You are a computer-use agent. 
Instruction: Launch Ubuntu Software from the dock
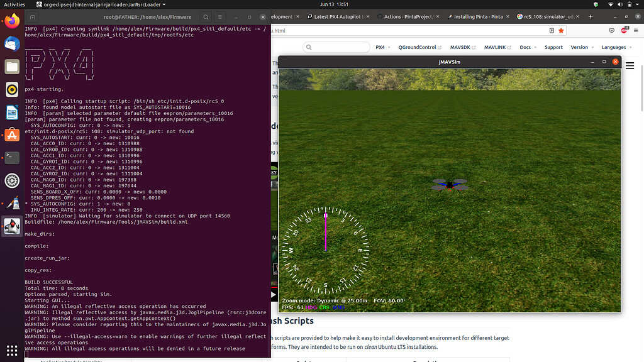[11, 134]
